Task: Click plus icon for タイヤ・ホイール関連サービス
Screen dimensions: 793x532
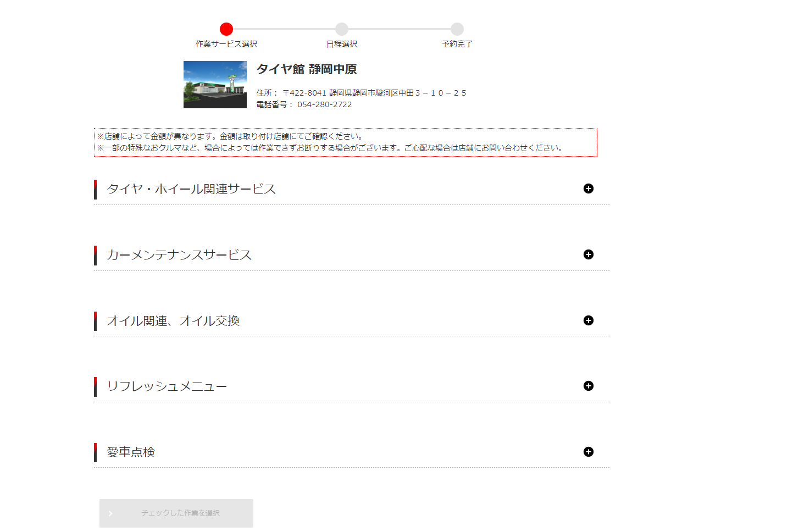Action: click(588, 189)
